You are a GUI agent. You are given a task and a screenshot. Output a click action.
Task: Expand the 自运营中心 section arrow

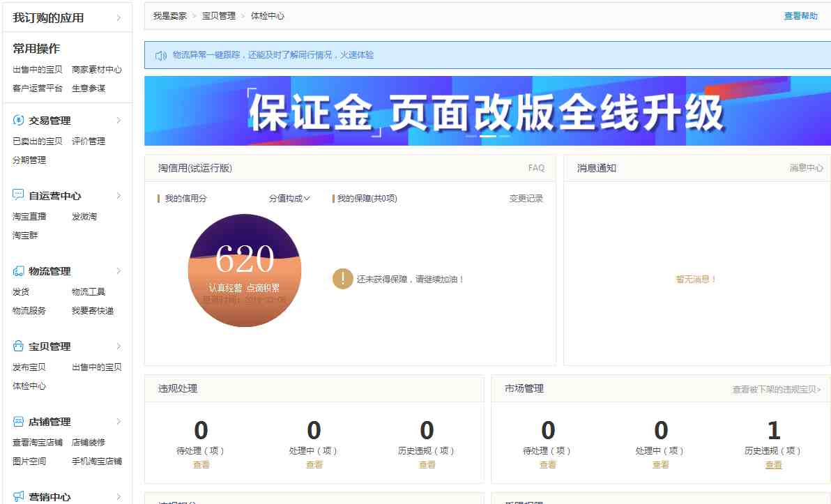(x=119, y=196)
